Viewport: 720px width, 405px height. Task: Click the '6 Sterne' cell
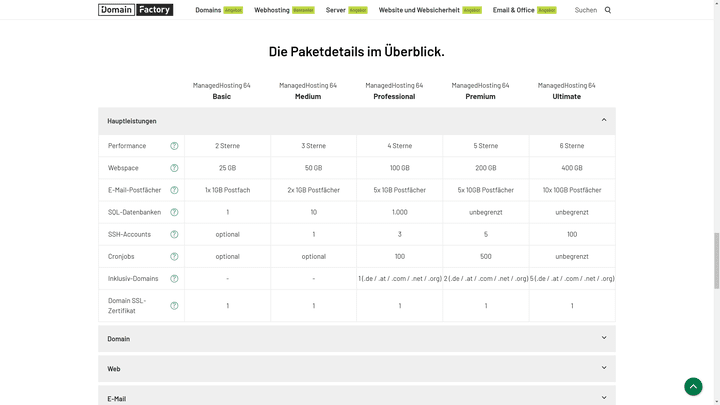tap(572, 146)
